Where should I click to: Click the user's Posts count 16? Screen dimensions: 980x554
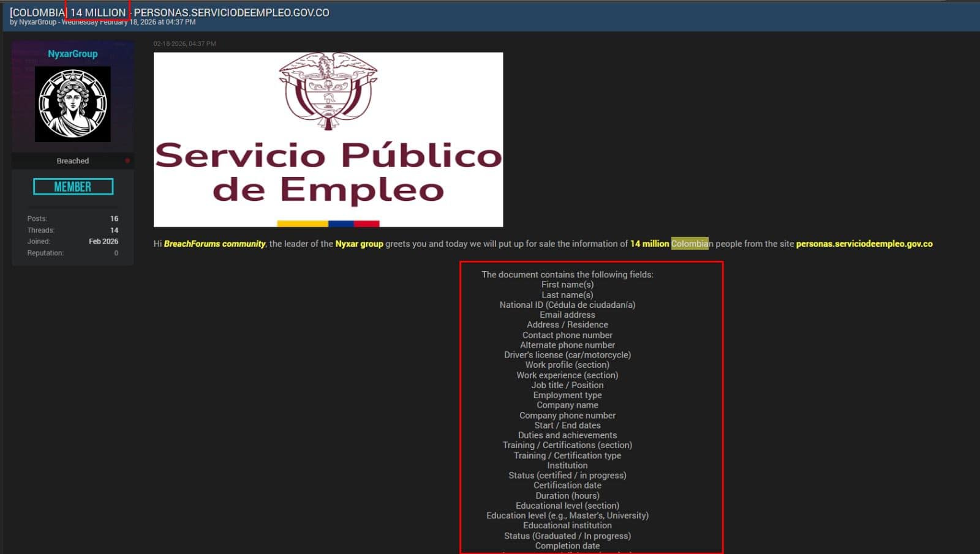click(114, 219)
